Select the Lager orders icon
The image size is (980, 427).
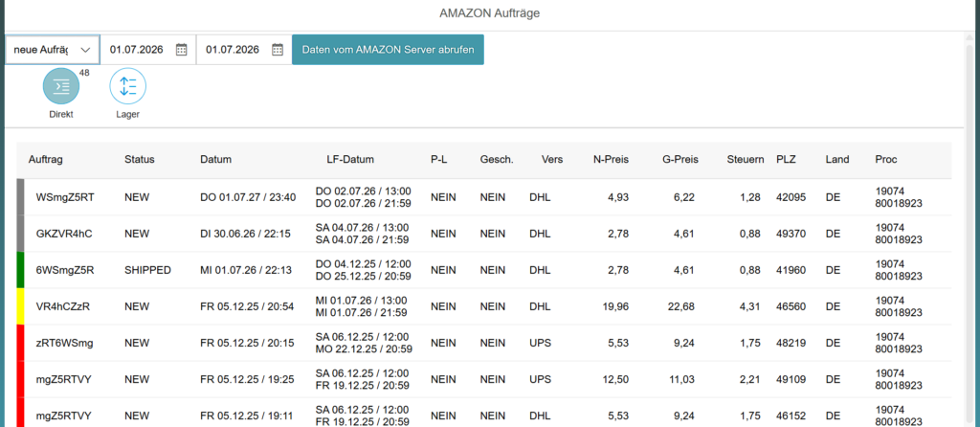coord(127,86)
